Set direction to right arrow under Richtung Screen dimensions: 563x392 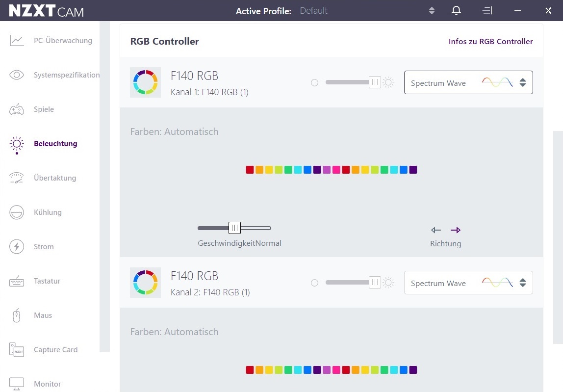pyautogui.click(x=455, y=230)
